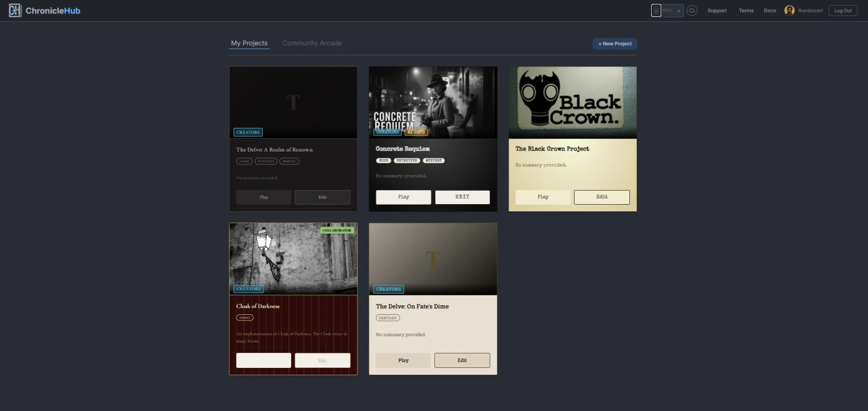Open the Docs link
The height and width of the screenshot is (411, 868).
pyautogui.click(x=770, y=11)
